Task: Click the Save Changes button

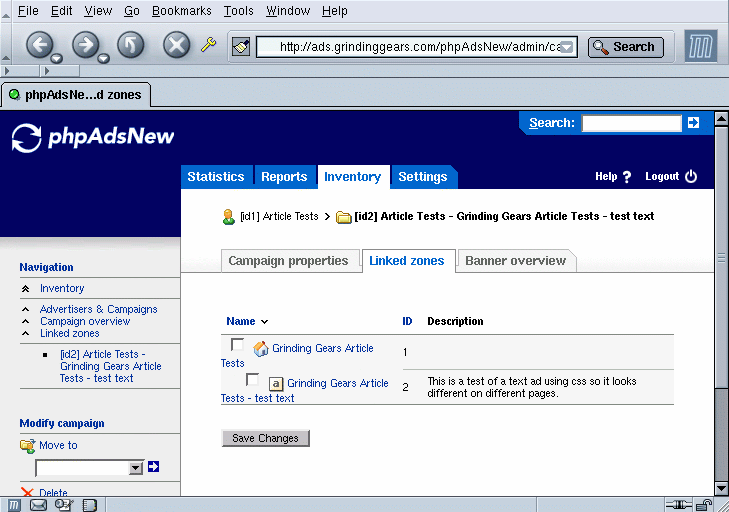Action: [x=265, y=438]
